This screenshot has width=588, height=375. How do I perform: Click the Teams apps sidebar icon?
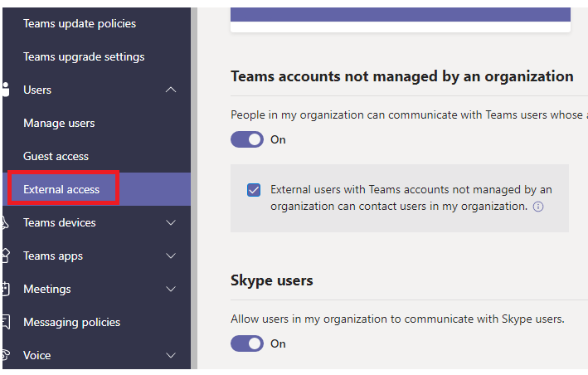[x=5, y=256]
